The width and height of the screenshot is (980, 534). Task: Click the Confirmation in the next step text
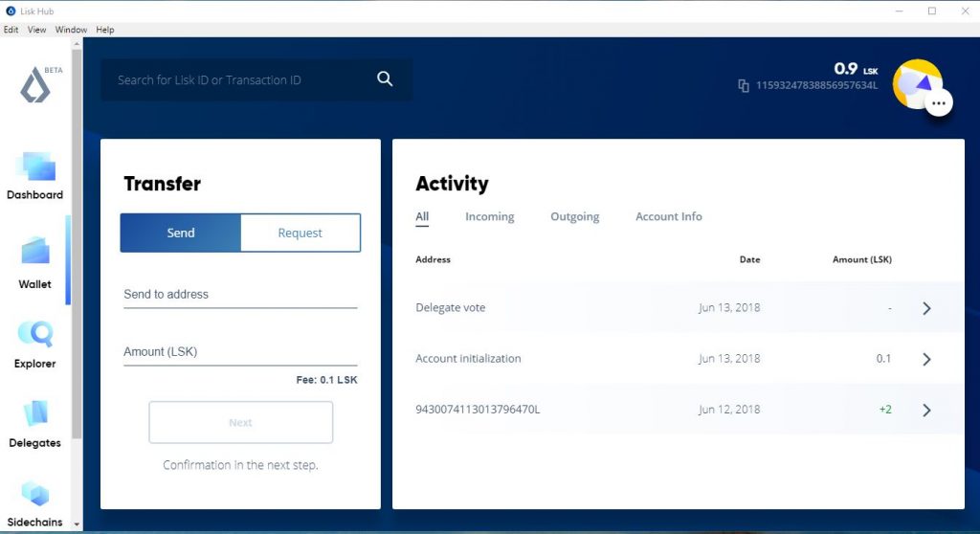point(240,465)
